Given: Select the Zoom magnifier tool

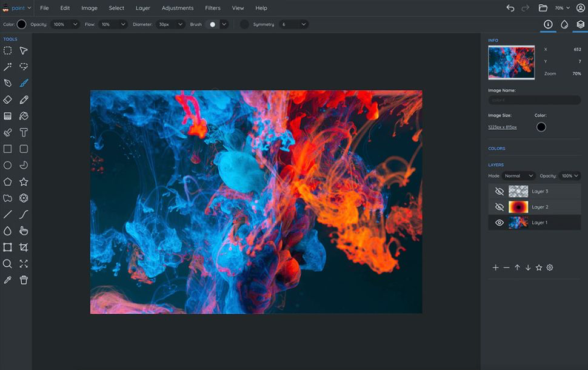Looking at the screenshot, I should tap(8, 263).
